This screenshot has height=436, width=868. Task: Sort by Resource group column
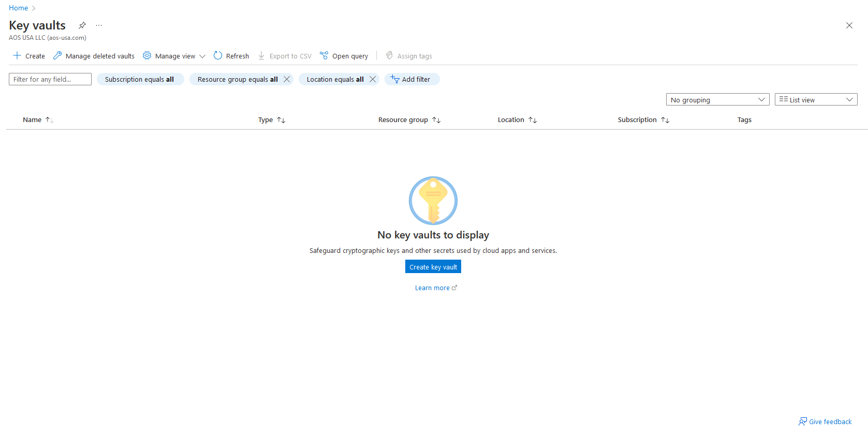tap(409, 119)
